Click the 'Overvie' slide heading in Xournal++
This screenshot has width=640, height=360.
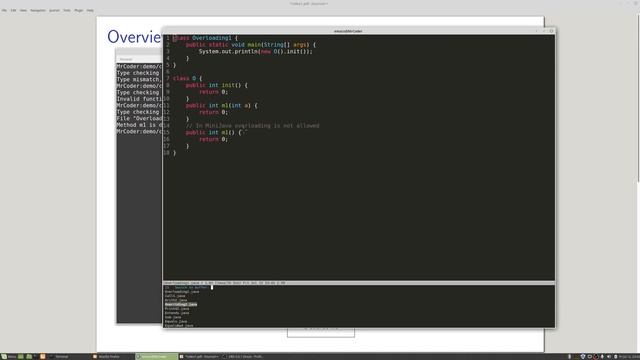(x=134, y=37)
